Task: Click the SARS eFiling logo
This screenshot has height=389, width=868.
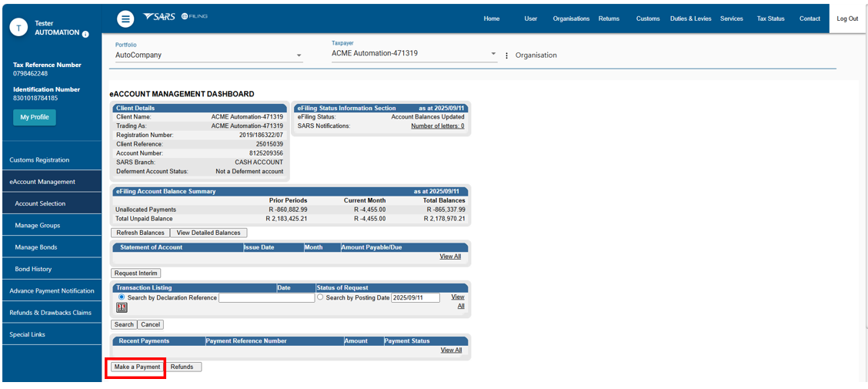Action: (175, 17)
